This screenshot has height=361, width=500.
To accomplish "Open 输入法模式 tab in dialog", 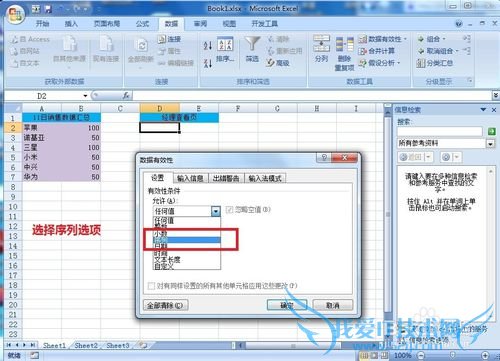I will [265, 178].
